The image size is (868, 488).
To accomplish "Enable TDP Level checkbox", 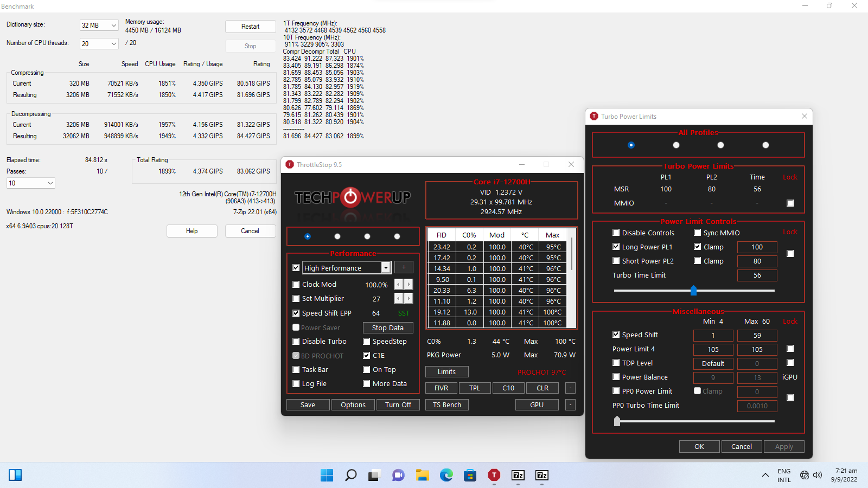I will point(616,363).
